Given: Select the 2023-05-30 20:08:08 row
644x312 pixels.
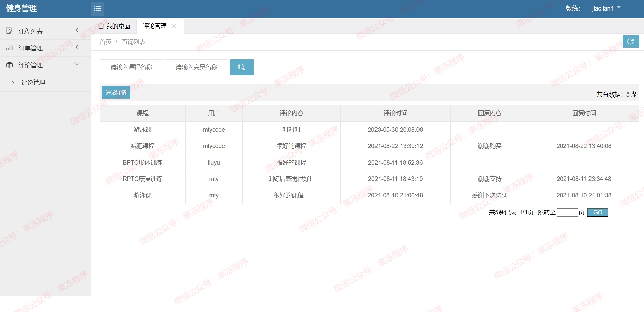Looking at the screenshot, I should pos(369,130).
